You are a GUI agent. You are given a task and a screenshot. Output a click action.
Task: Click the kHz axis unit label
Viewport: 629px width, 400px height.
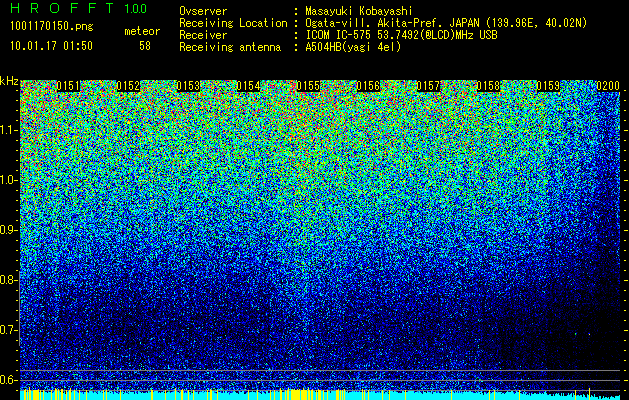9,81
